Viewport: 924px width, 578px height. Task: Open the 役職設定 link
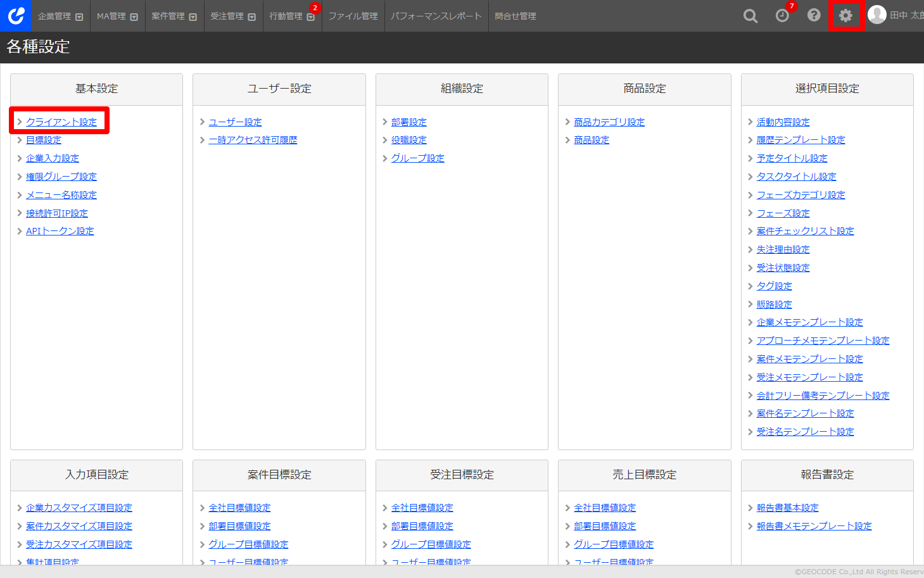point(409,140)
